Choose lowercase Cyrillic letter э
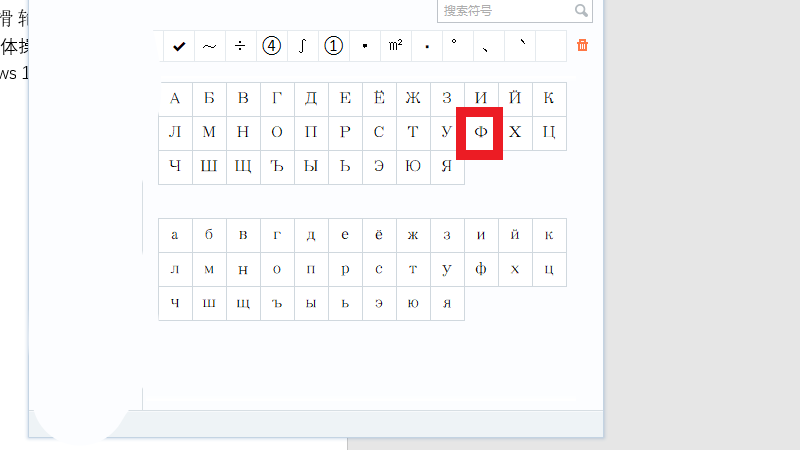800x450 pixels. (379, 303)
